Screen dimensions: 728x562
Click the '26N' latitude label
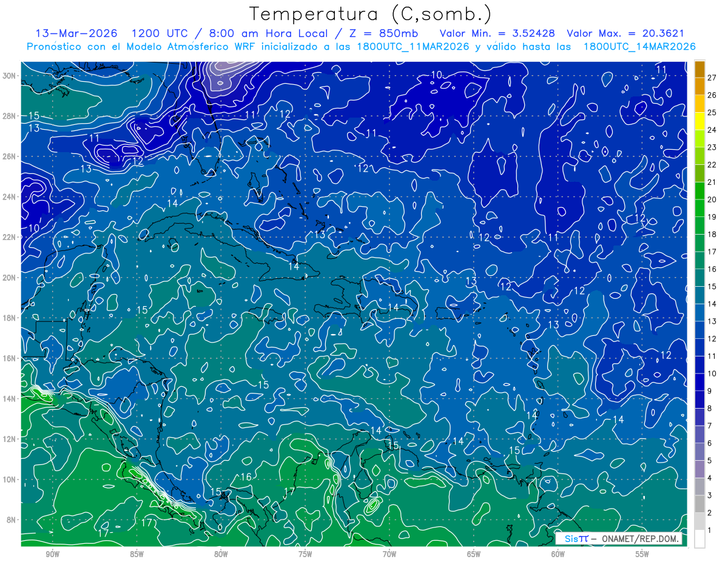[8, 156]
